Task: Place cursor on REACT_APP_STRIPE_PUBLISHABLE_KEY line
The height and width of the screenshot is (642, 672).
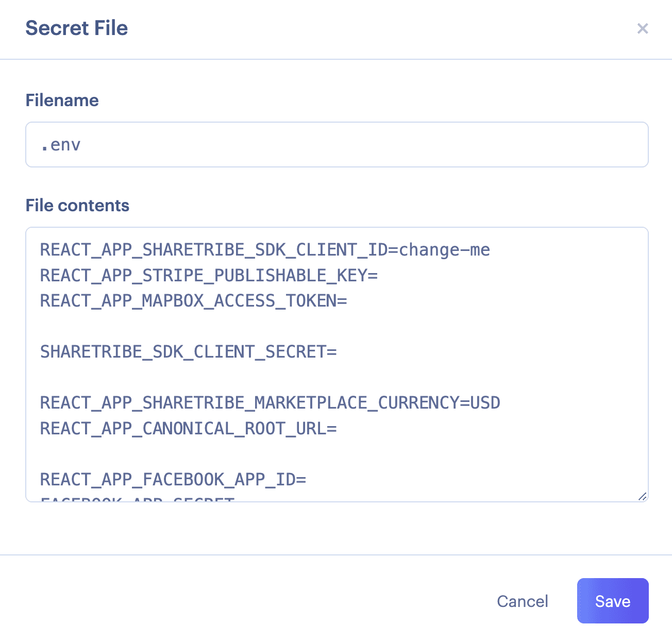Action: [x=209, y=276]
